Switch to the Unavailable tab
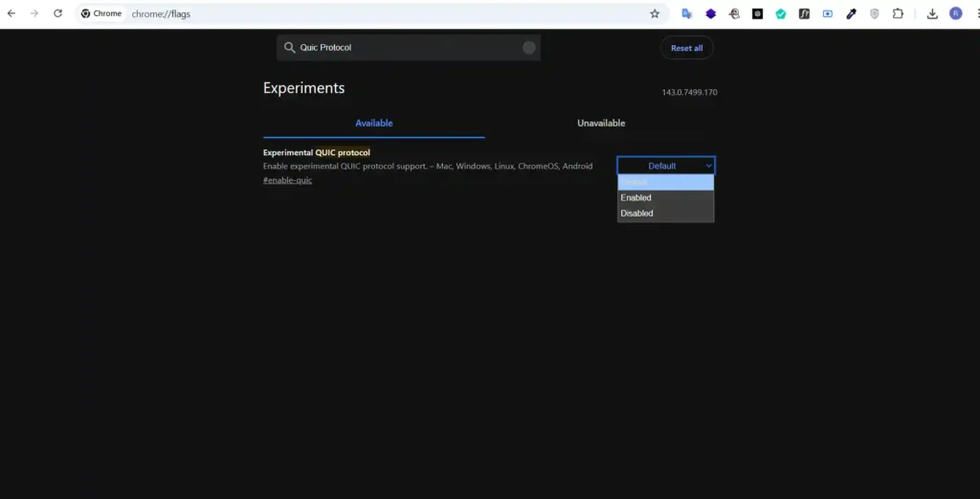The height and width of the screenshot is (499, 980). click(x=601, y=124)
